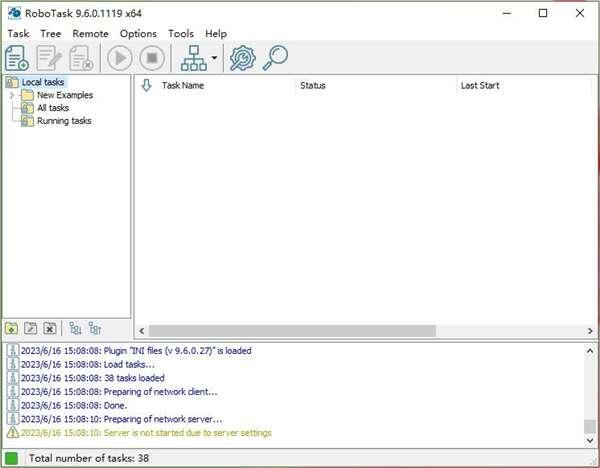Click the Last Start column header

tap(480, 86)
